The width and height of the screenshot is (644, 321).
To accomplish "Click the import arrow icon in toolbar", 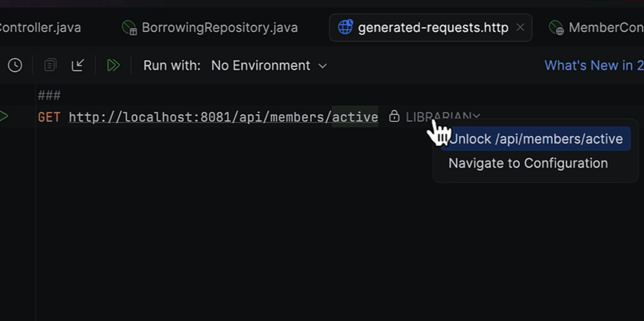I will [78, 66].
